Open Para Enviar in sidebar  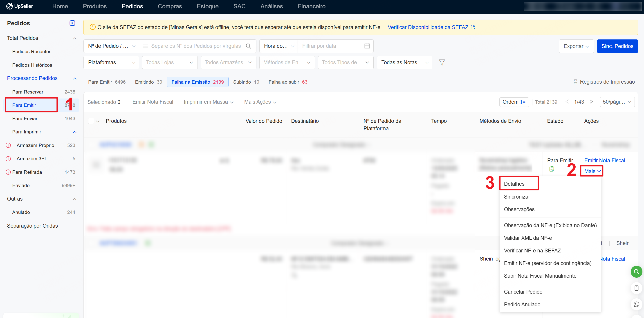point(25,119)
